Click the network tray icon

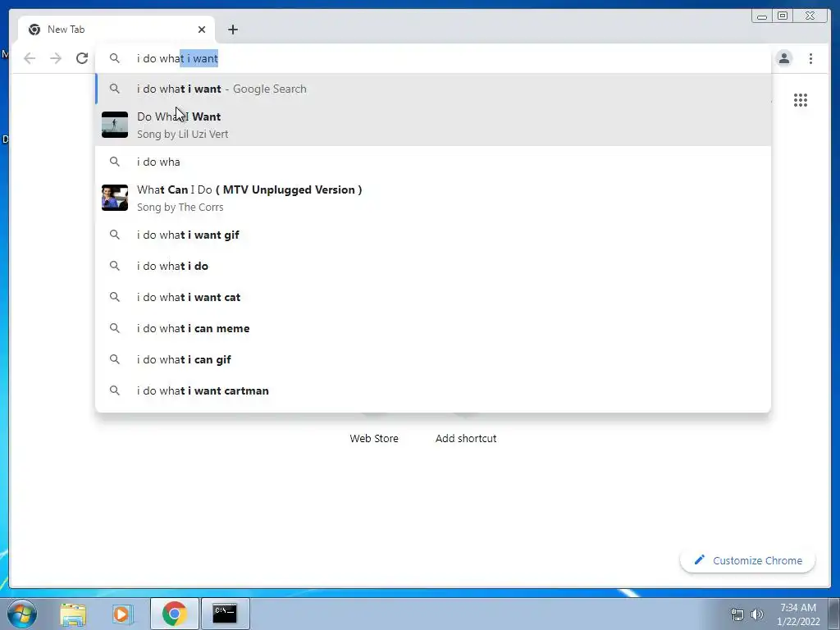pos(737,614)
